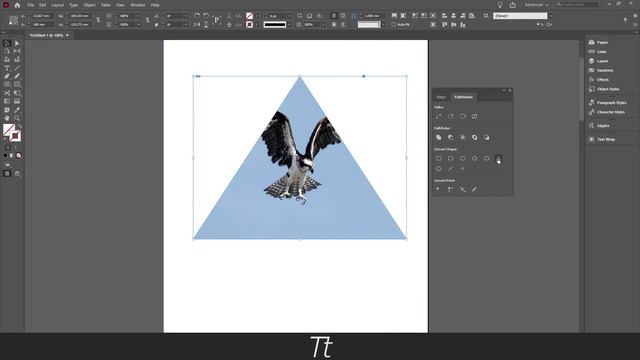Click the Pathfinder Minus Back icon
Image resolution: width=640 pixels, height=360 pixels.
pos(487,138)
